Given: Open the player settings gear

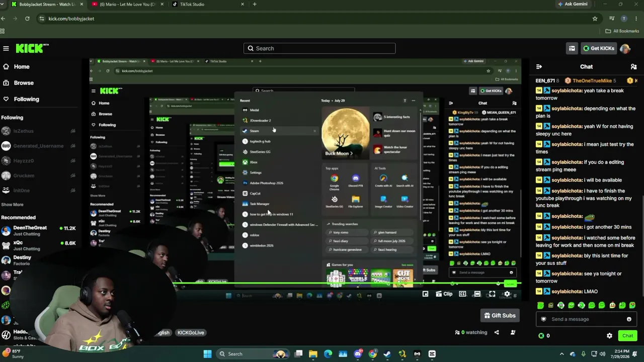Looking at the screenshot, I should tap(507, 294).
